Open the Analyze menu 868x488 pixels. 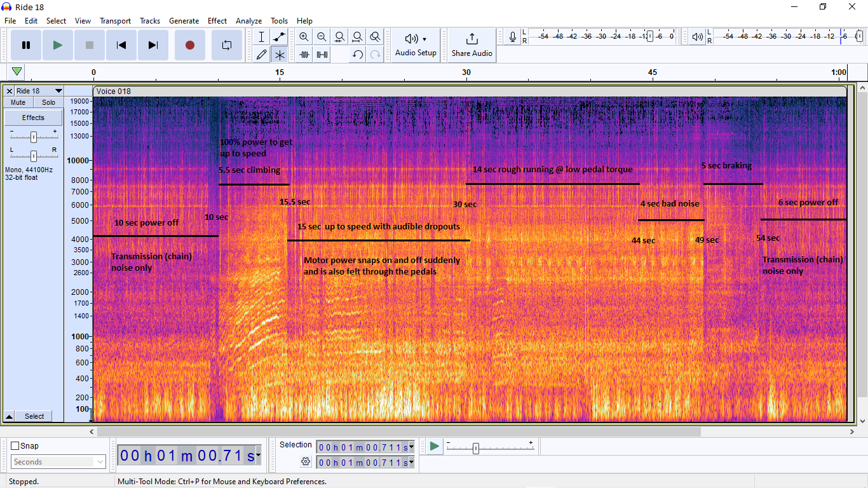[x=248, y=21]
